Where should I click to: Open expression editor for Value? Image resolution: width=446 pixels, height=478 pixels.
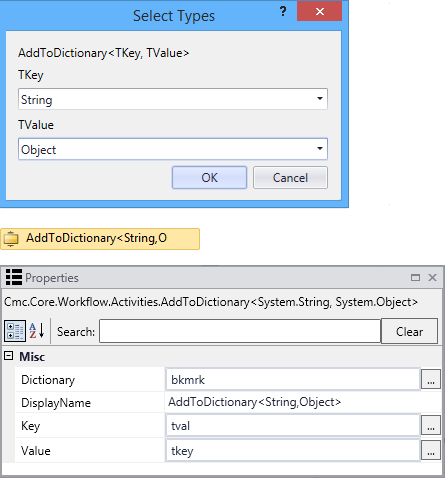coord(431,451)
